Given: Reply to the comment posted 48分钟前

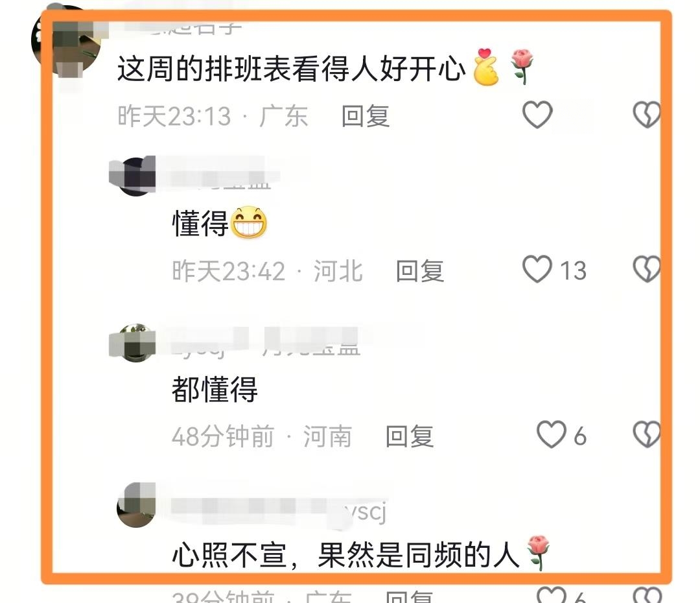Looking at the screenshot, I should [x=410, y=436].
